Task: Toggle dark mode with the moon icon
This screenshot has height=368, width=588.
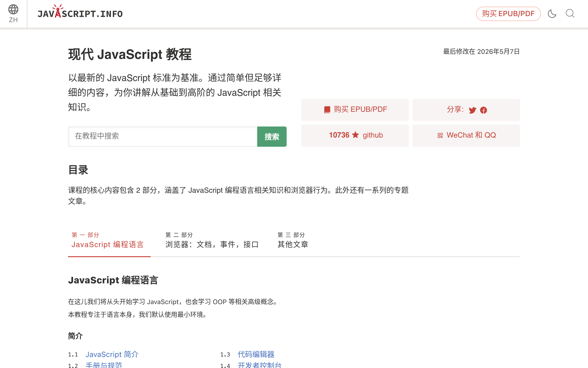Action: 552,14
